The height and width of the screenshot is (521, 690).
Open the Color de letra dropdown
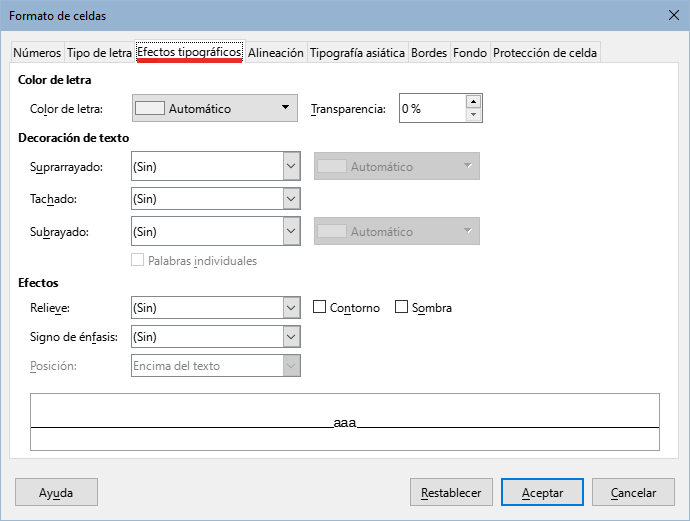pos(215,108)
